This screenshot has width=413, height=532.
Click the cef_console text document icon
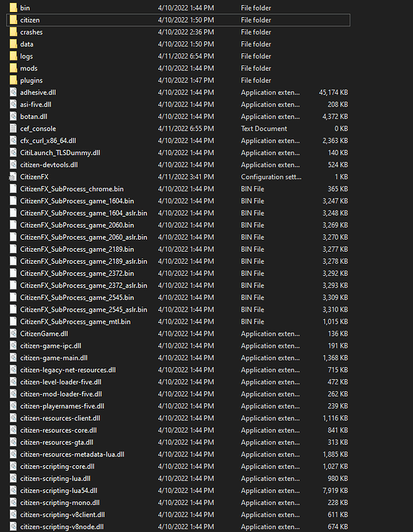[x=14, y=129]
